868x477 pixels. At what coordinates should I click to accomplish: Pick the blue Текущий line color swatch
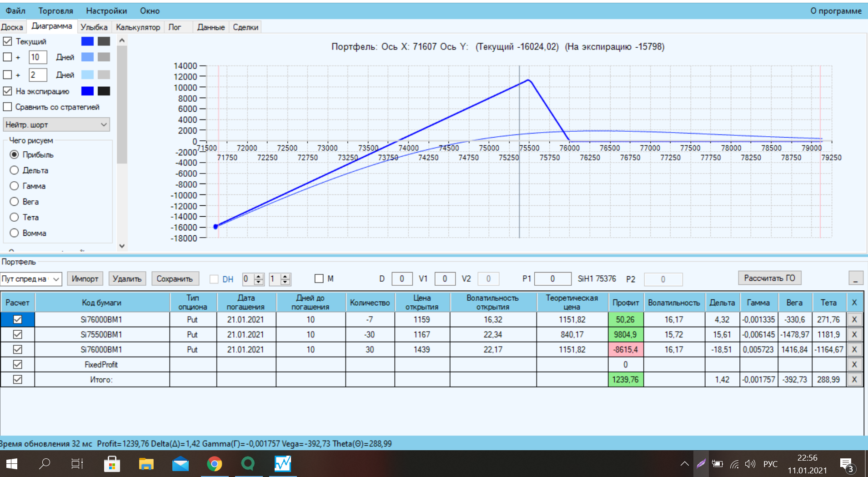pyautogui.click(x=87, y=41)
